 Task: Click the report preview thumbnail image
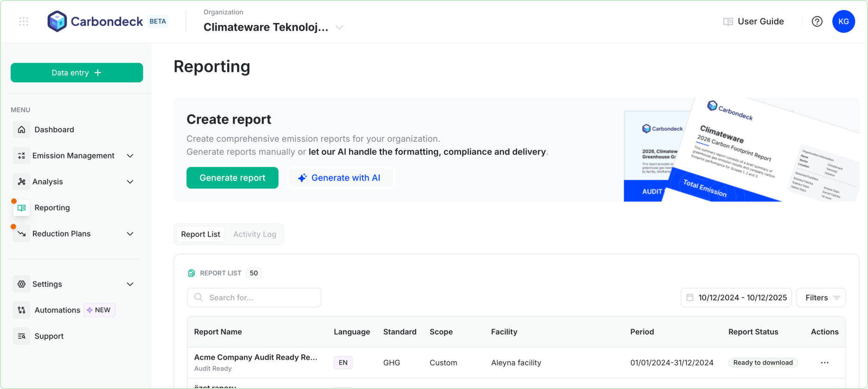(x=741, y=150)
